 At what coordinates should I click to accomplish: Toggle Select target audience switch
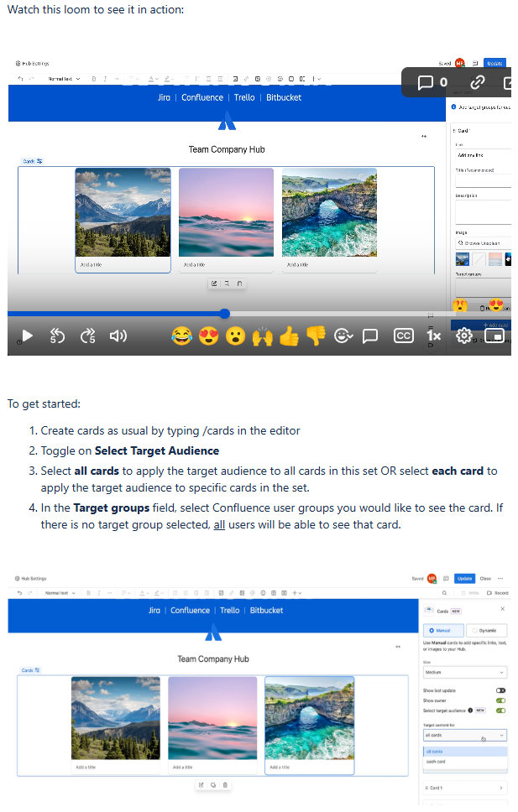pos(501,711)
